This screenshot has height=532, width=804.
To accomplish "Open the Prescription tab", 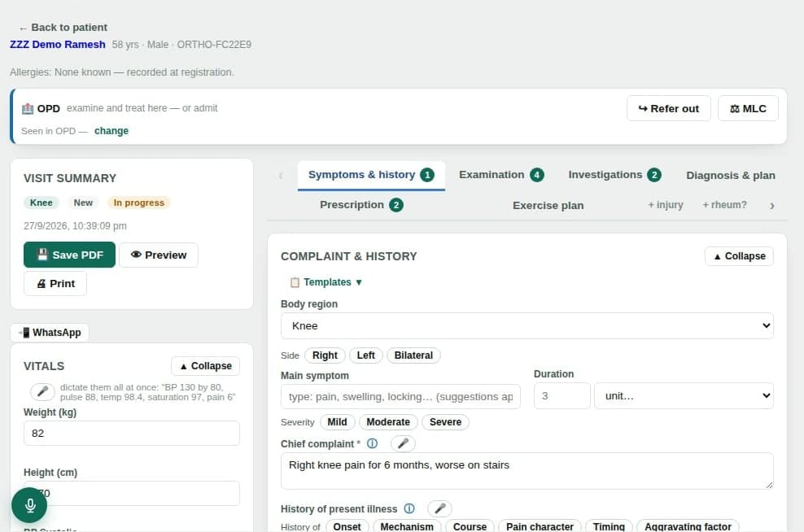I will pos(361,205).
